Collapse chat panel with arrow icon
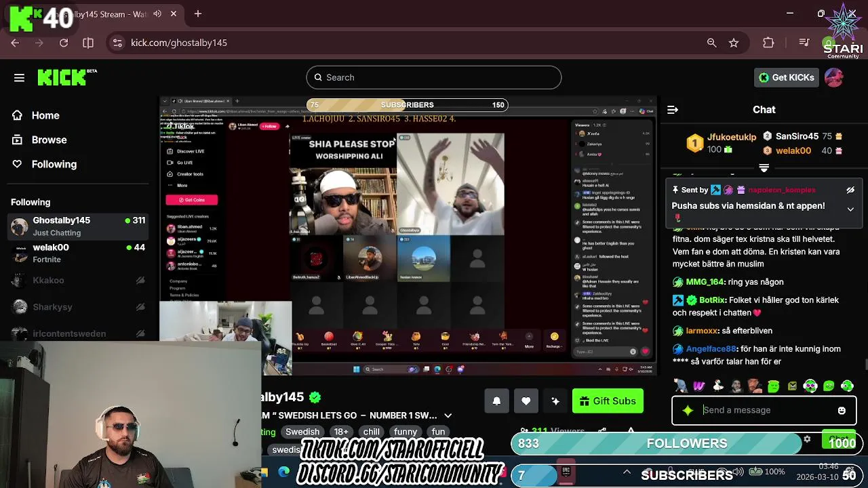Screen dimensions: 868x488 [x=673, y=110]
